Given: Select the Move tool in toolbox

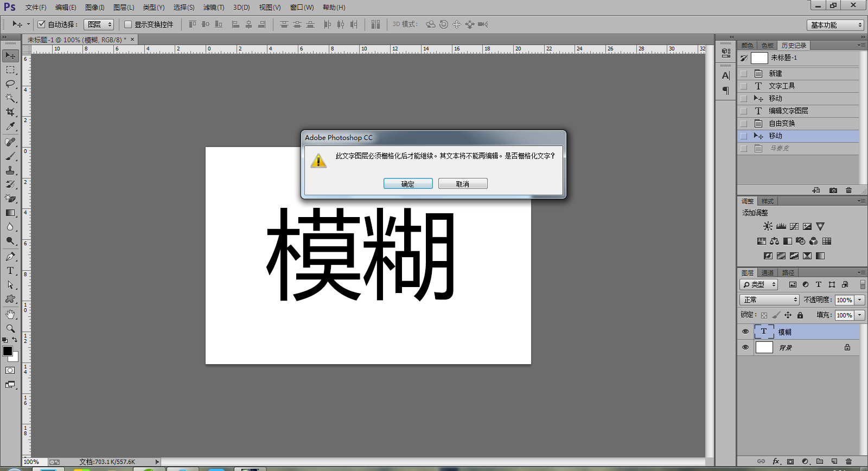Looking at the screenshot, I should click(x=10, y=55).
